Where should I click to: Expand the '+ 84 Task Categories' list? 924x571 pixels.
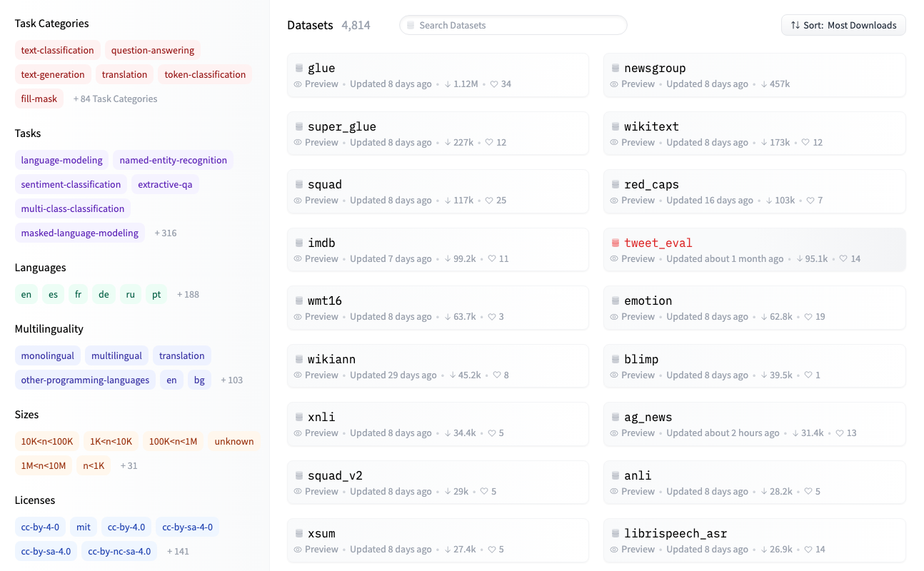[115, 98]
